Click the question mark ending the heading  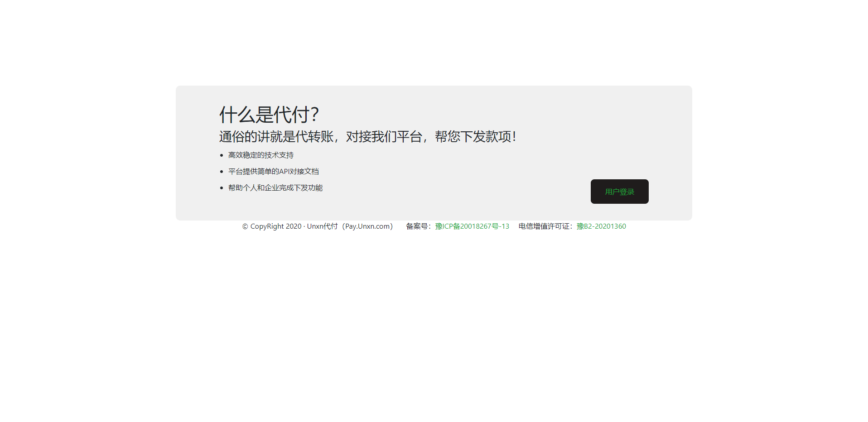pos(315,115)
